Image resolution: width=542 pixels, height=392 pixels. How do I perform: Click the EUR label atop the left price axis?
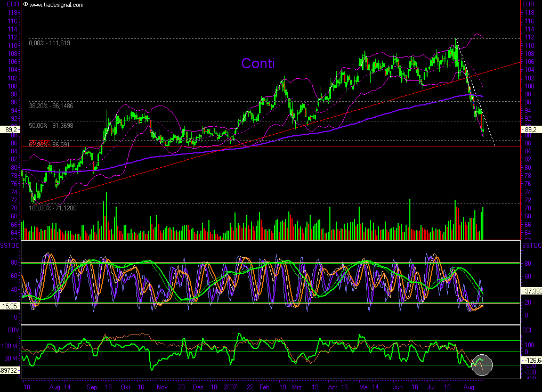point(13,4)
